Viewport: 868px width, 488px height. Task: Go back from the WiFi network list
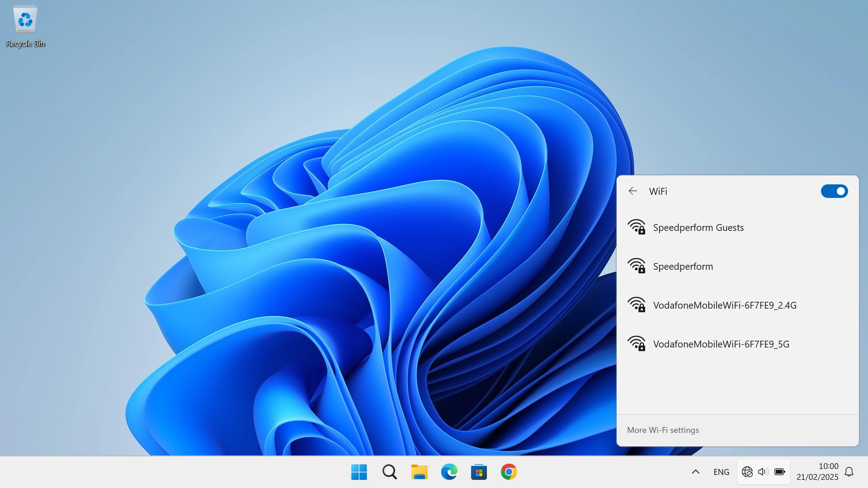[633, 191]
